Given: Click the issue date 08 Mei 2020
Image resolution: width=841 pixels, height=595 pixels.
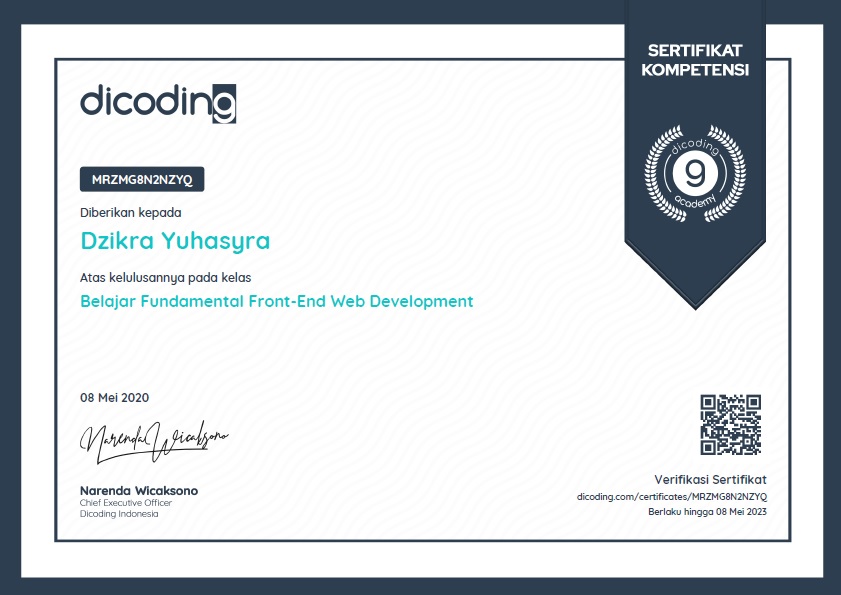Looking at the screenshot, I should [x=114, y=398].
